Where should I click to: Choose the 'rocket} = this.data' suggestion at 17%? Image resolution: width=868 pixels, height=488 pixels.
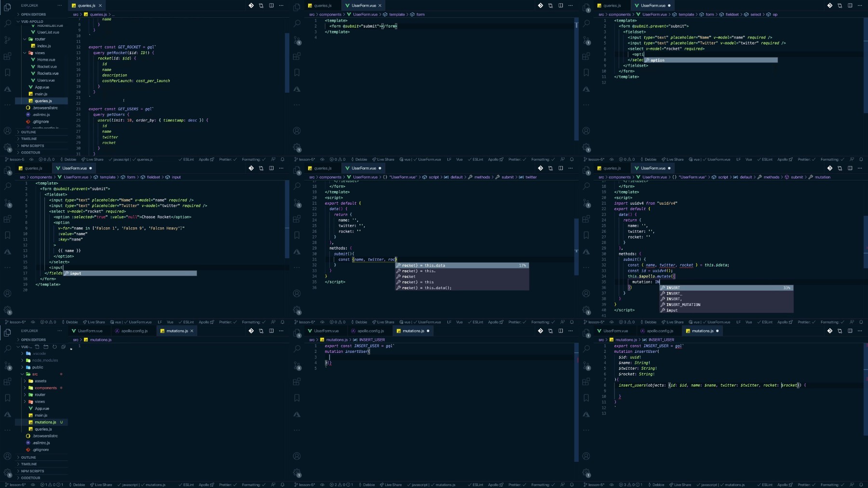pos(462,265)
